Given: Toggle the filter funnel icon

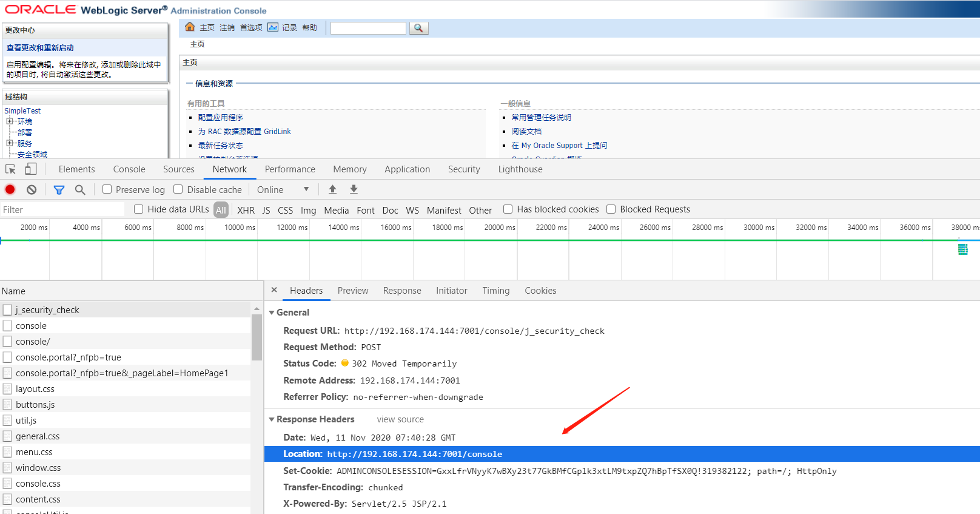Looking at the screenshot, I should (59, 190).
